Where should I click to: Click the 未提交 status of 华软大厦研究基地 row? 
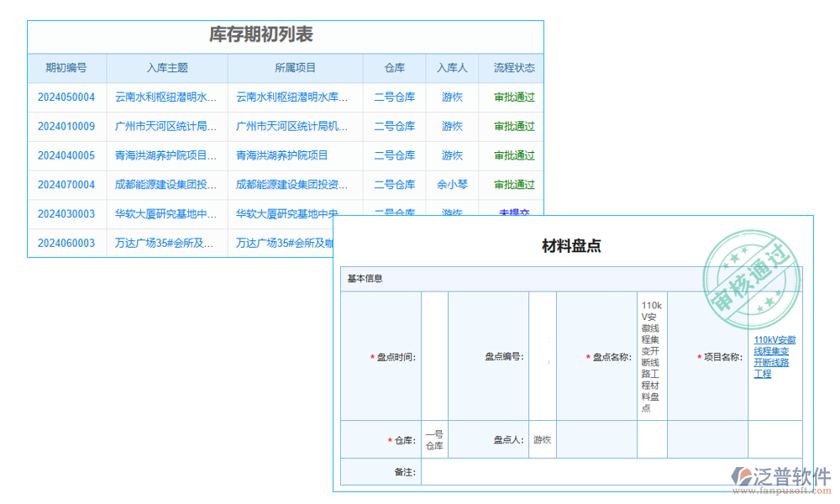512,213
